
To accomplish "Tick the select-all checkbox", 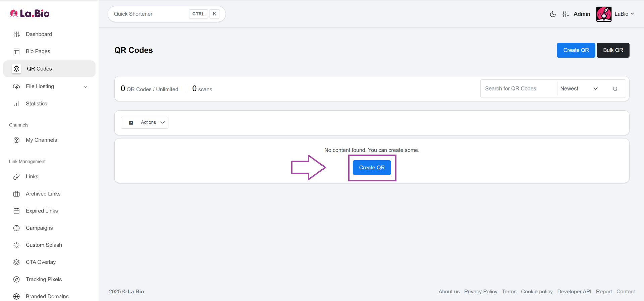I will click(131, 123).
